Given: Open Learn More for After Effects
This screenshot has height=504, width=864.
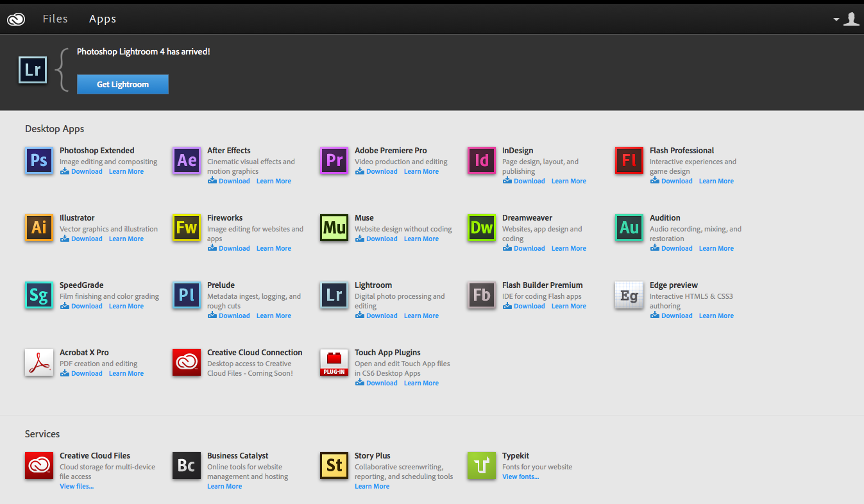Looking at the screenshot, I should pyautogui.click(x=274, y=181).
